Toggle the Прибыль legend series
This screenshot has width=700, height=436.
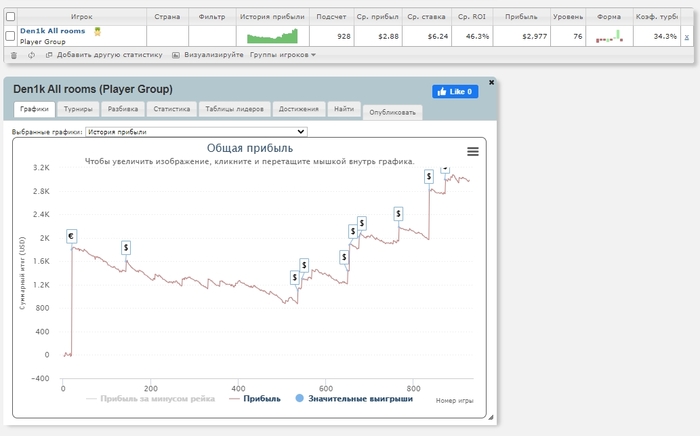[x=254, y=399]
